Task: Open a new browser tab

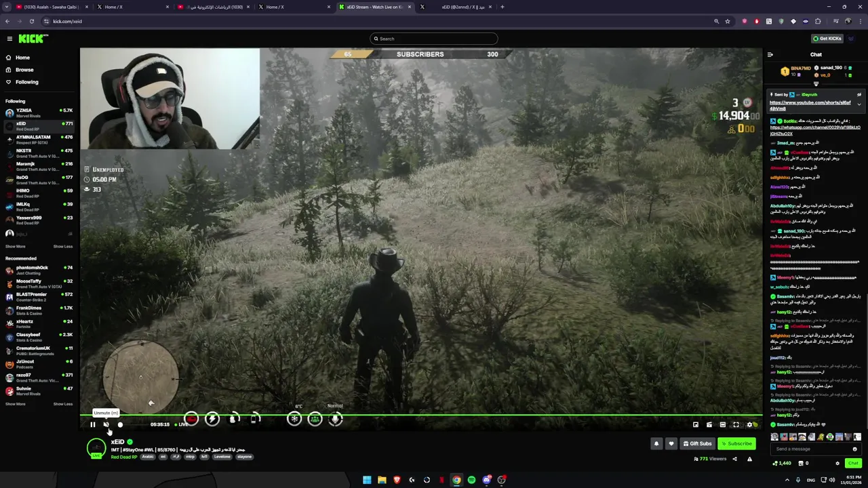Action: 502,7
